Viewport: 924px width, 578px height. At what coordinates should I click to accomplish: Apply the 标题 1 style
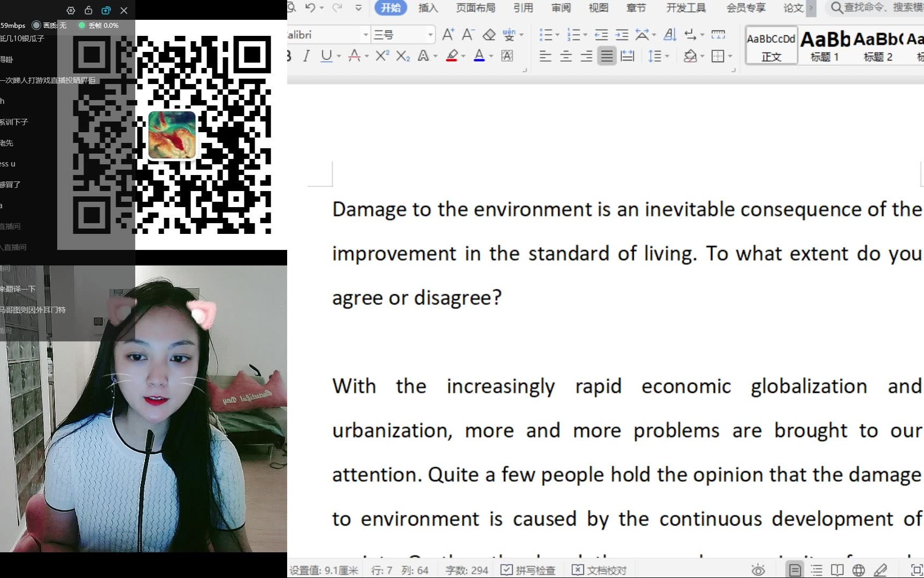tap(825, 45)
